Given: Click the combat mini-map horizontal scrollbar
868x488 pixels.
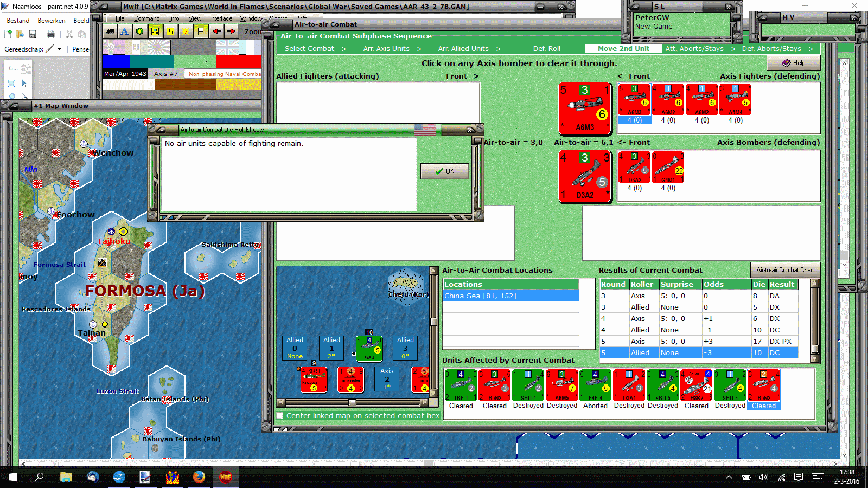Looking at the screenshot, I should point(352,403).
